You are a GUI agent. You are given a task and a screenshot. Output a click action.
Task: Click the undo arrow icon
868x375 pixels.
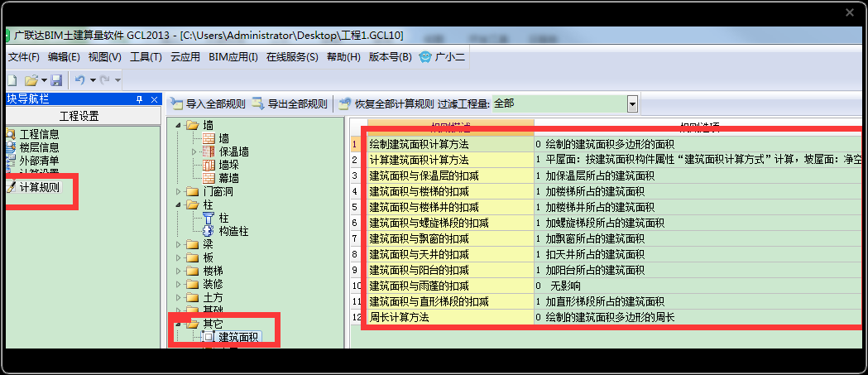[79, 80]
